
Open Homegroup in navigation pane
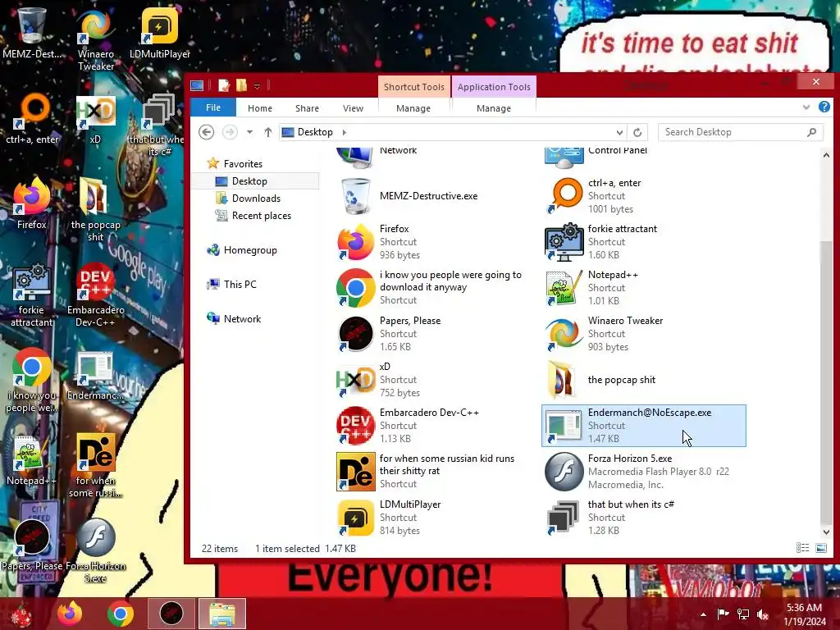tap(250, 250)
